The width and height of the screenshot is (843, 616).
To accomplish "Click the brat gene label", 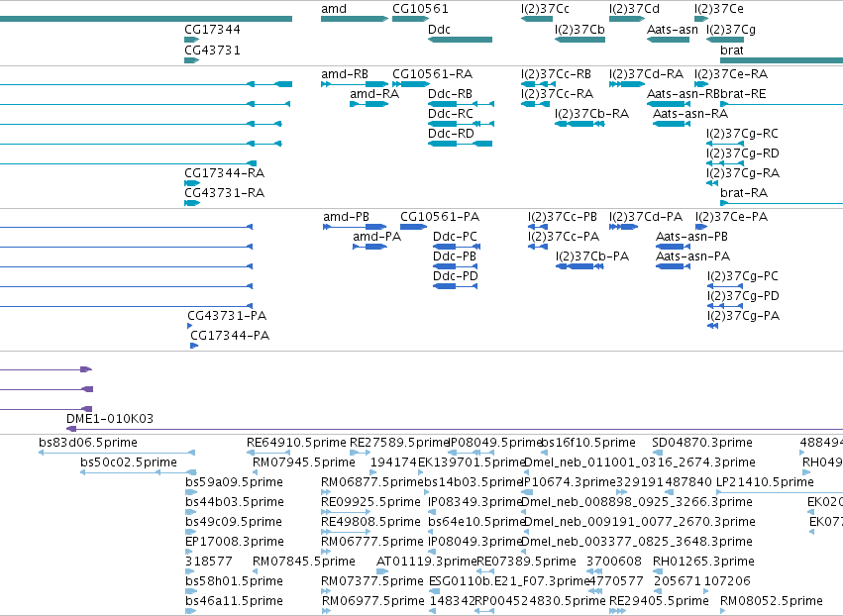I will click(732, 50).
